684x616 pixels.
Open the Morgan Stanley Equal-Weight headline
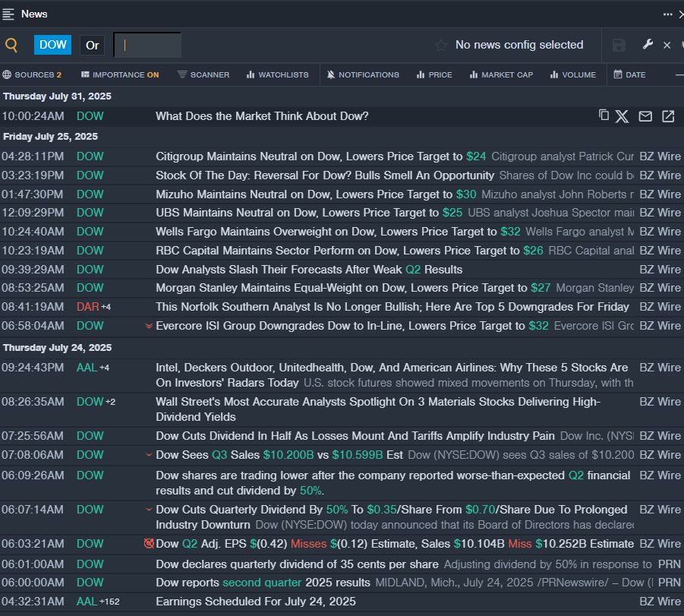pos(353,288)
